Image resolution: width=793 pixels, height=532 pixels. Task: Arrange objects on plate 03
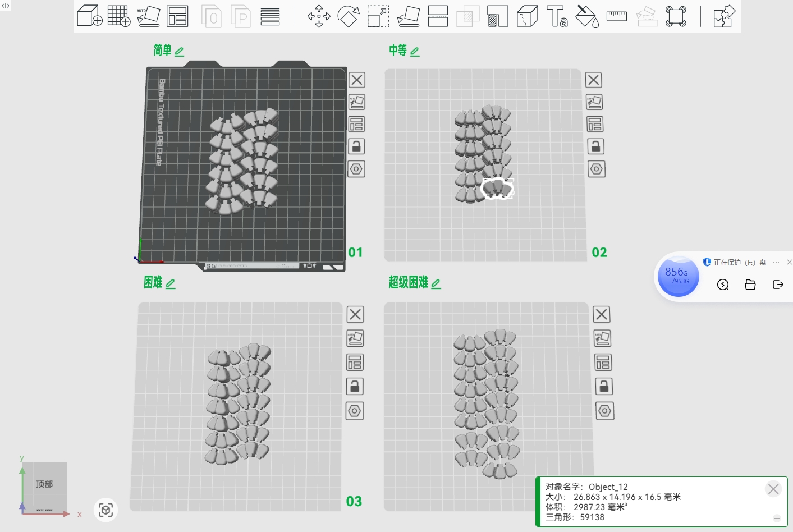pos(355,363)
